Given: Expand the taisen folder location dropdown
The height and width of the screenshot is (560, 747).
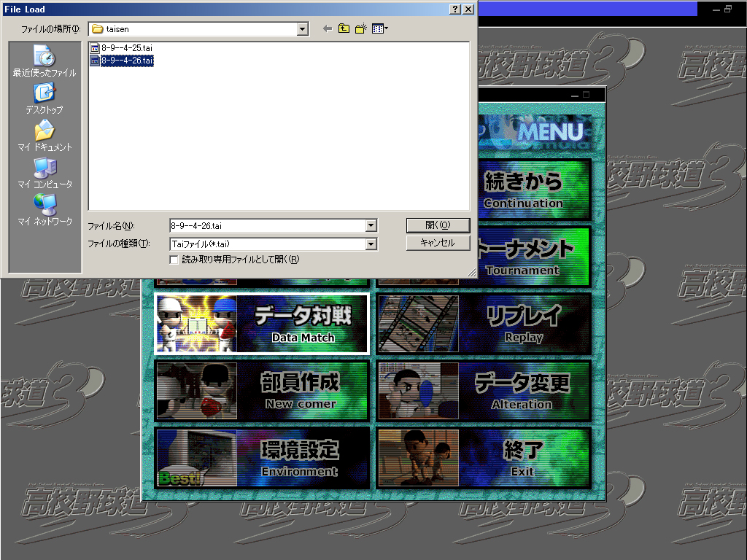Looking at the screenshot, I should click(x=303, y=29).
